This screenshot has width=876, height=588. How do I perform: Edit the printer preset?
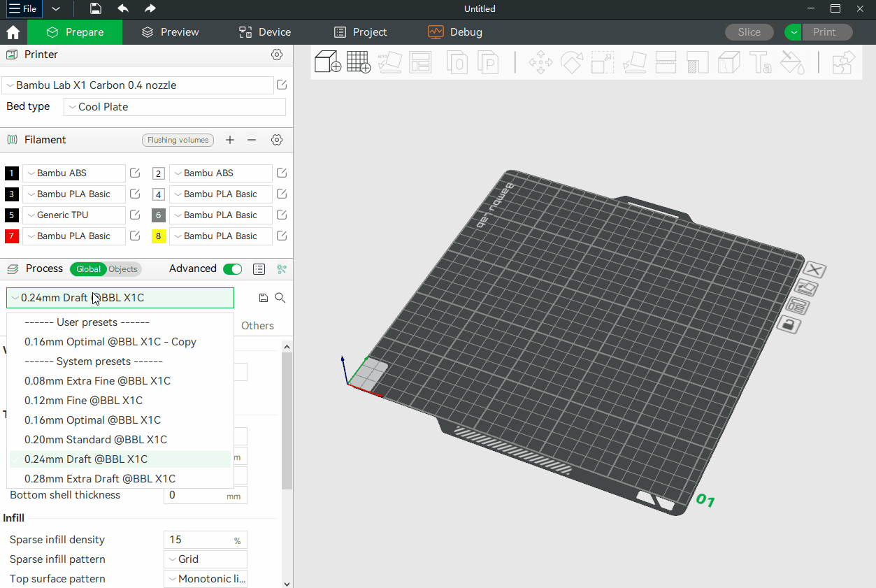tap(282, 85)
